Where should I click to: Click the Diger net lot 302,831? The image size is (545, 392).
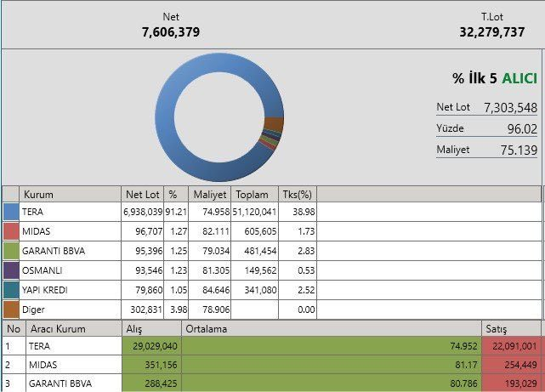(x=146, y=309)
